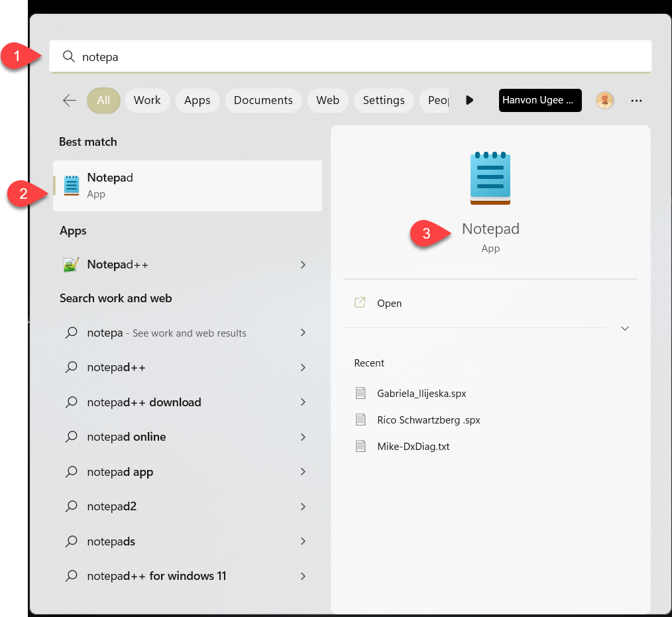
Task: Expand the notepad2 suggestion chevron
Action: (303, 506)
